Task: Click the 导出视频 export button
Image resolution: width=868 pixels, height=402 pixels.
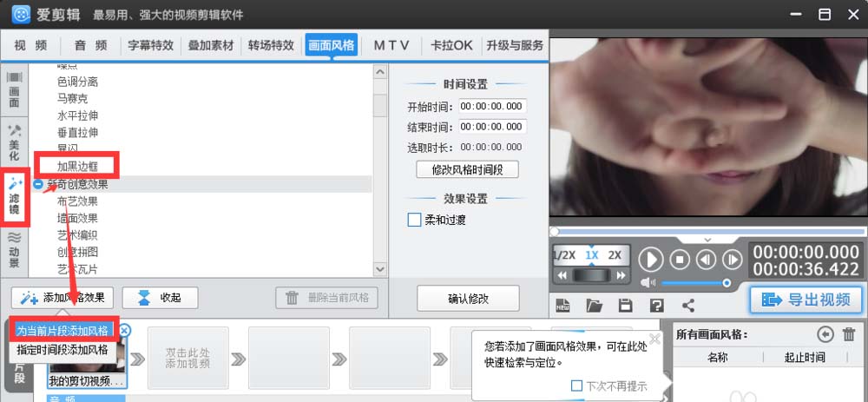Action: 806,300
